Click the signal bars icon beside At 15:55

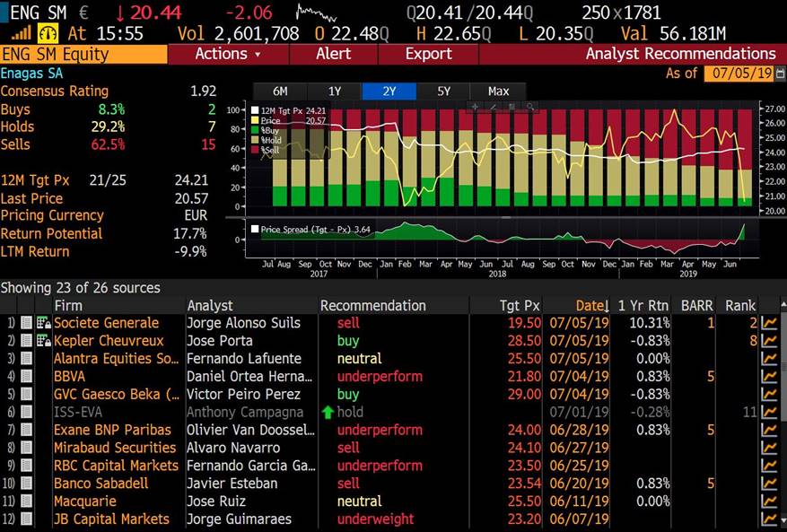[x=21, y=33]
